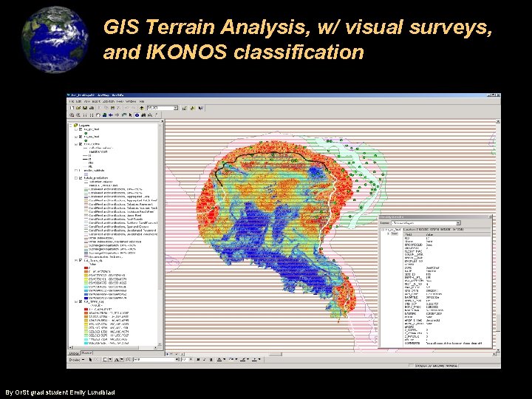Click the Paste icon in Standard toolbar

pos(112,108)
